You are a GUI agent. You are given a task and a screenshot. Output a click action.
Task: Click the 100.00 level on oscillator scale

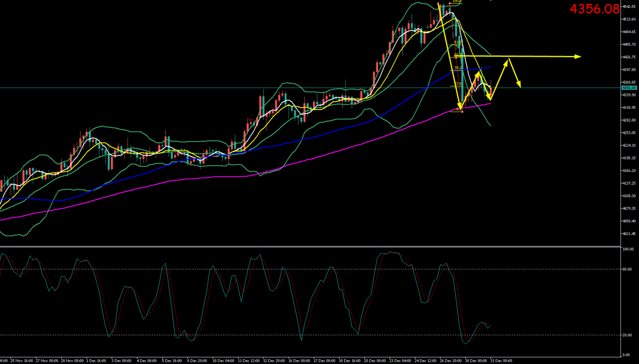pos(628,249)
